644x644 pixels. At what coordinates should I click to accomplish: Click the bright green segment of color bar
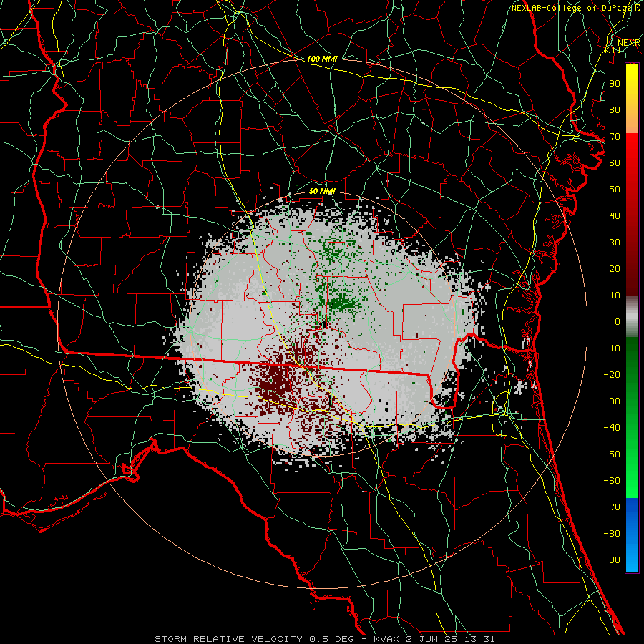[x=632, y=464]
